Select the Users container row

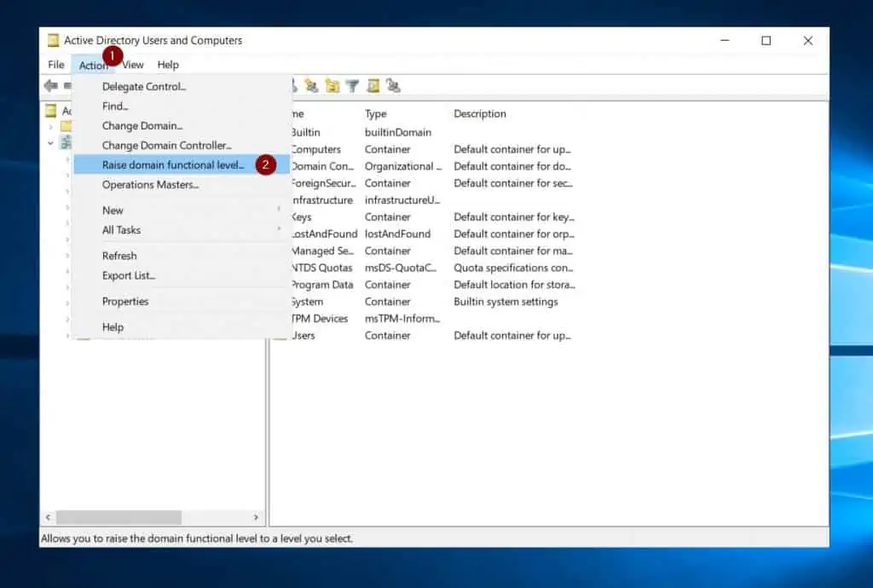point(303,336)
